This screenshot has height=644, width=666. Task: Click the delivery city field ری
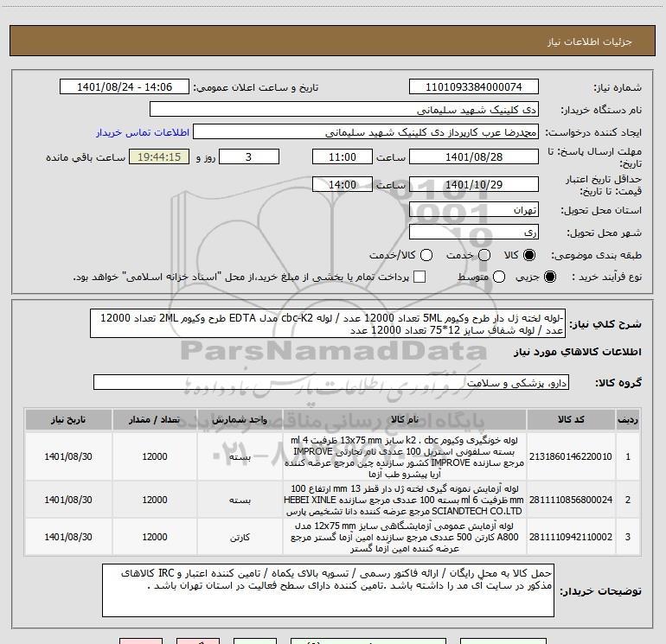click(x=474, y=233)
